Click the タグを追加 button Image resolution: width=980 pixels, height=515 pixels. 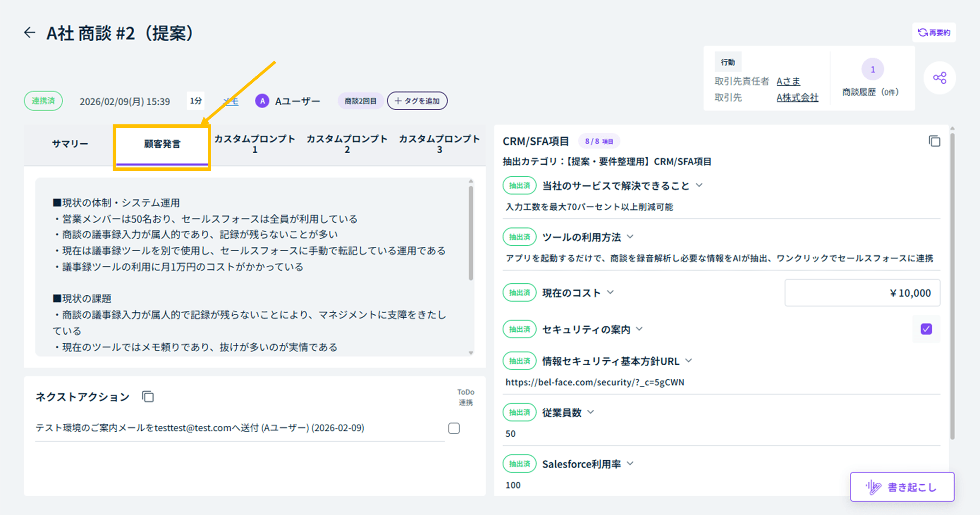click(417, 101)
